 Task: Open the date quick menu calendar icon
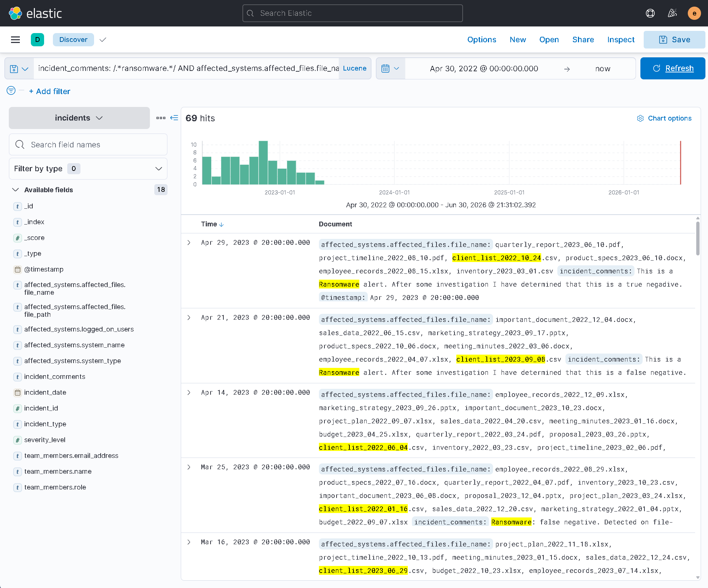[x=390, y=69]
